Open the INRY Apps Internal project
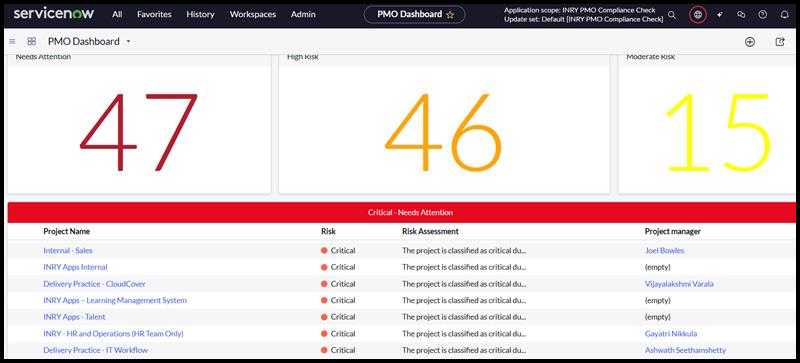The image size is (800, 363). point(76,267)
